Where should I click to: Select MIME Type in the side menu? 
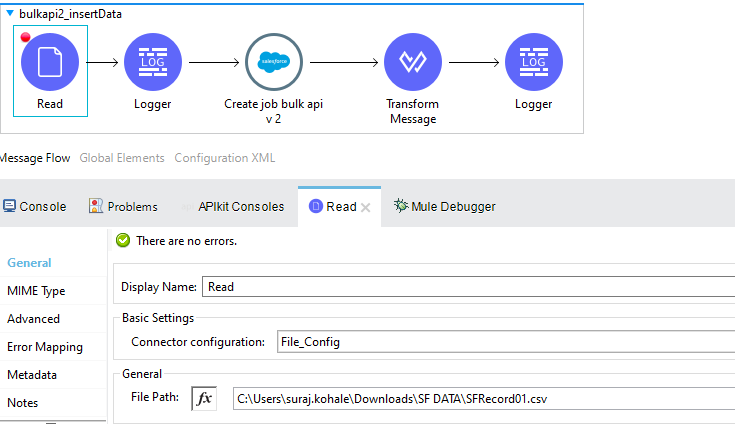coord(36,291)
